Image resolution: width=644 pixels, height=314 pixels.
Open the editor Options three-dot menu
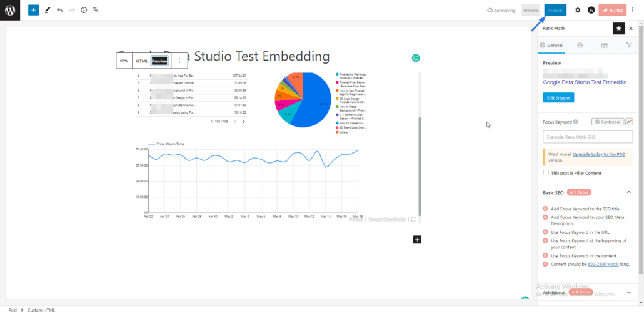coord(633,10)
